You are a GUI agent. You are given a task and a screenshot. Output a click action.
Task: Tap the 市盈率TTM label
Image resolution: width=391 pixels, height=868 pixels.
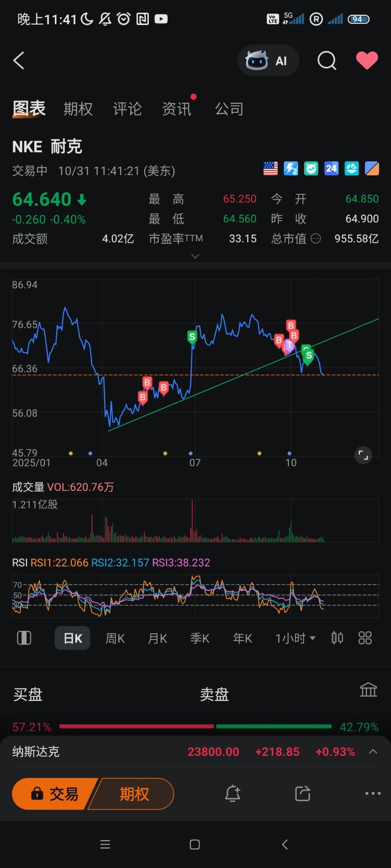tap(176, 239)
